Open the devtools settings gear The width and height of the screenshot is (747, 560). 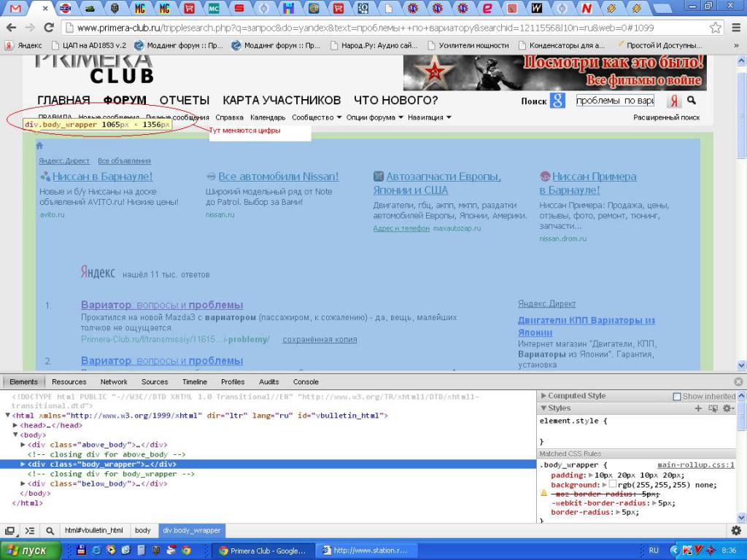click(736, 531)
